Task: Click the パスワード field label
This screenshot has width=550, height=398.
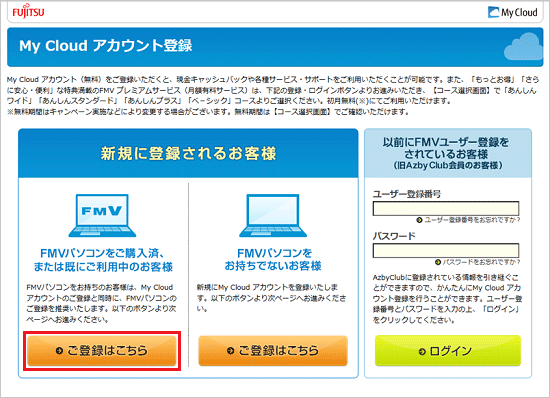Action: 394,236
